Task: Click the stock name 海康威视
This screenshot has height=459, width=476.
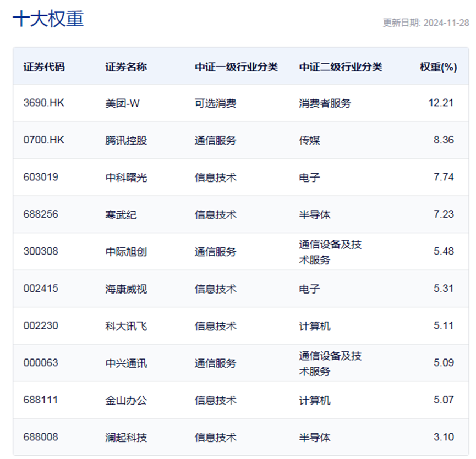Action: 126,289
